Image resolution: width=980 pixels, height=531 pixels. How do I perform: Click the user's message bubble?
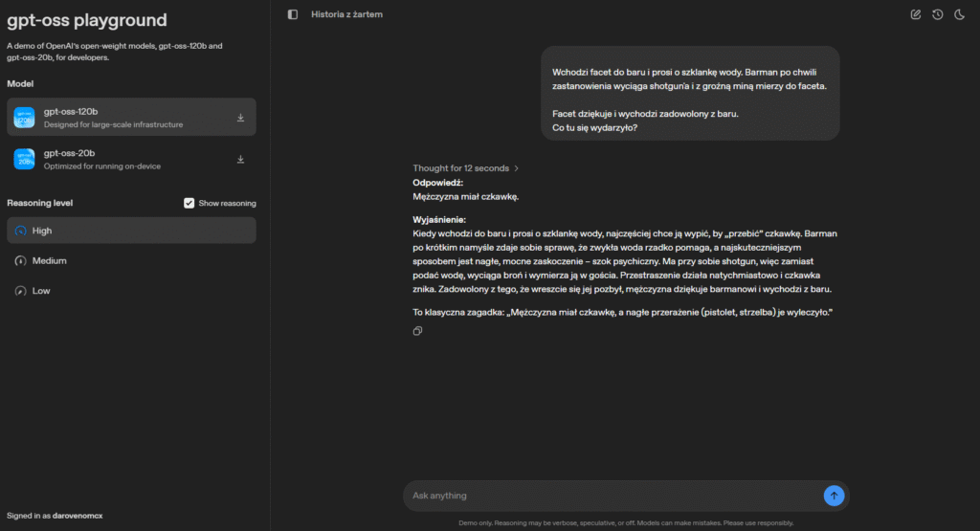[690, 94]
